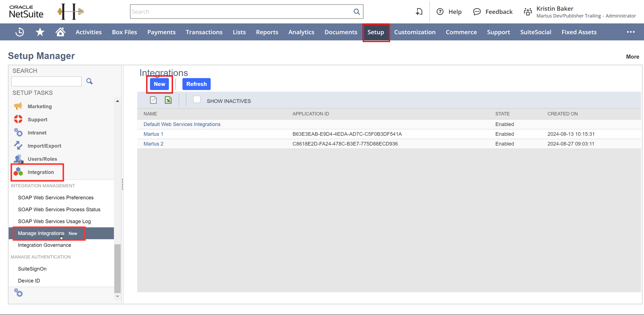Open the Support menu in navigation bar
This screenshot has height=315, width=644.
498,32
